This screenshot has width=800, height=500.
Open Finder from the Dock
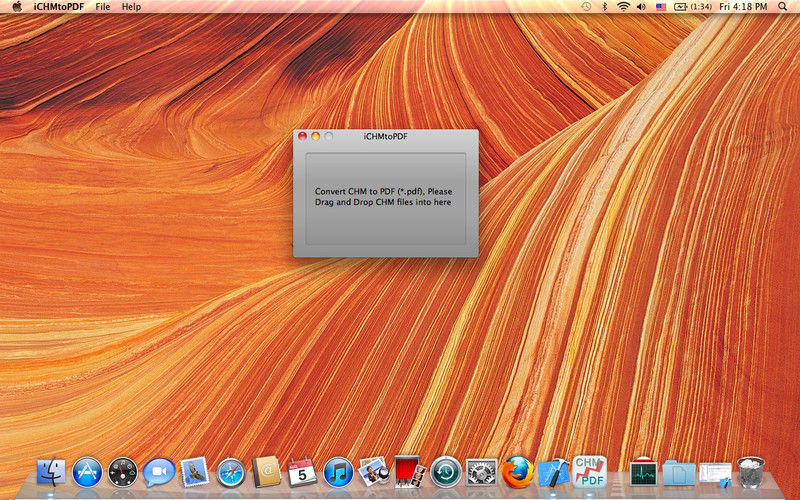[x=51, y=471]
